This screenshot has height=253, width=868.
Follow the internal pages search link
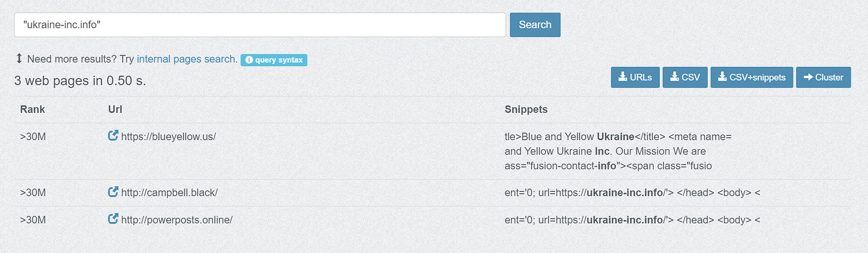coord(186,59)
